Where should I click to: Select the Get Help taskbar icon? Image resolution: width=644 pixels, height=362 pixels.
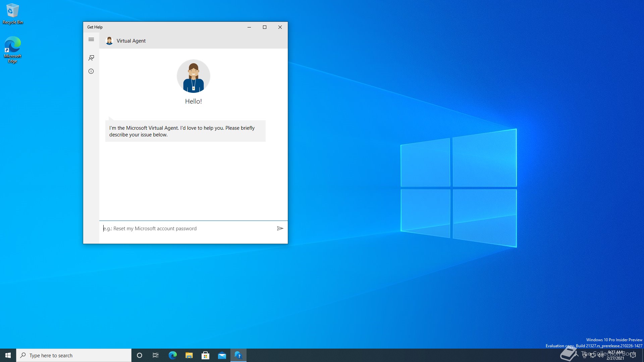[238, 355]
